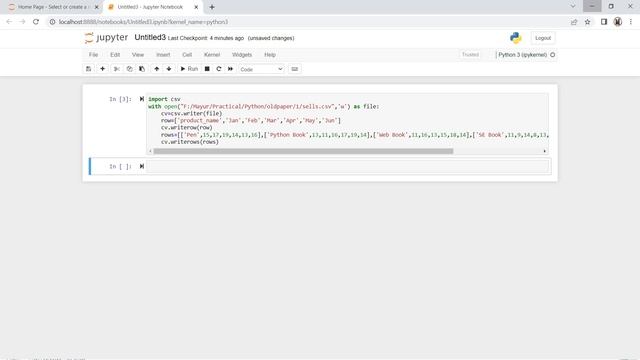Open the Chrome three-dot menu
640x360 pixels.
[631, 22]
